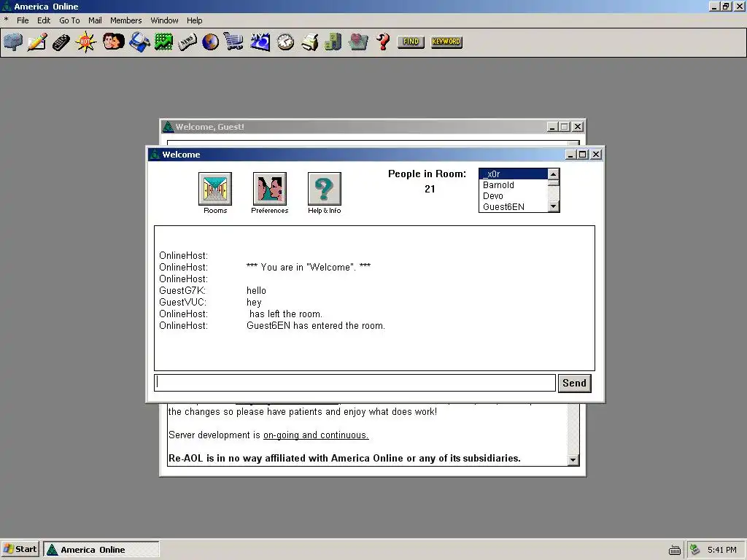Viewport: 747px width, 560px height.
Task: Click the shopping cart Marketplace icon
Action: [x=233, y=42]
